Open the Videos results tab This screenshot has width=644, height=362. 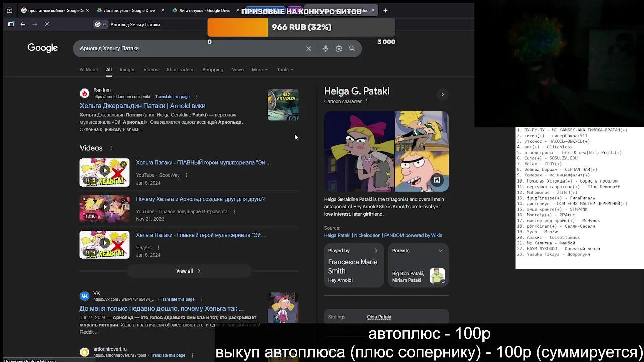pyautogui.click(x=151, y=70)
